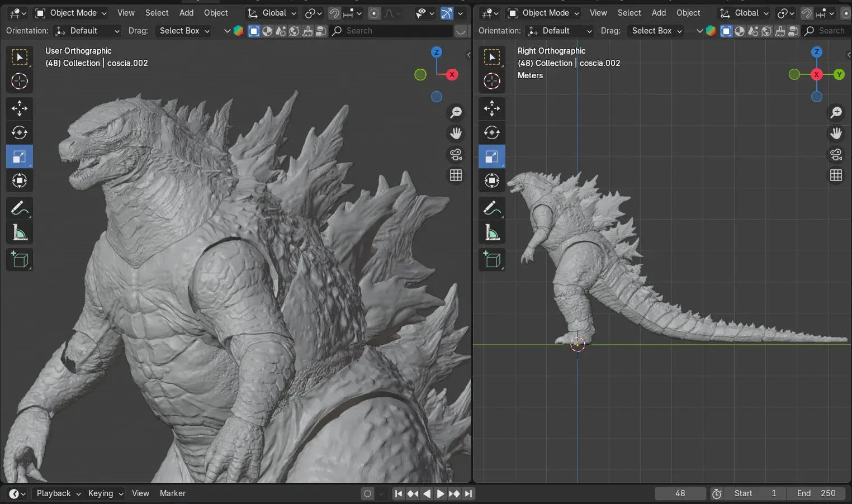This screenshot has height=504, width=852.
Task: Choose the Move tool in right viewport
Action: [492, 108]
